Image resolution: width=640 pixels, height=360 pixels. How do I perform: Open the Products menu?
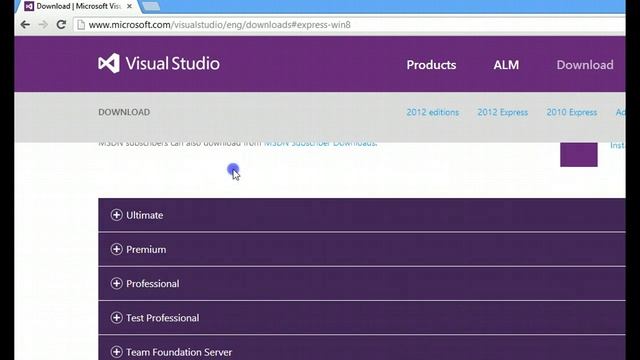431,64
